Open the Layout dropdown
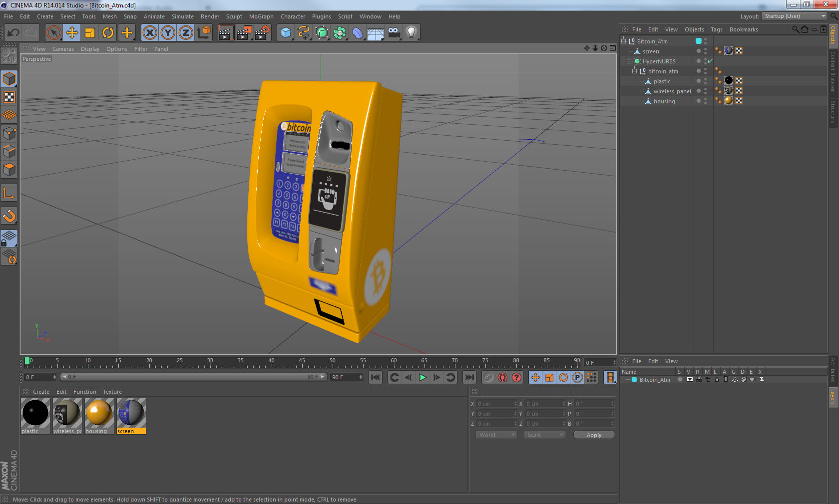The width and height of the screenshot is (839, 504). tap(795, 16)
